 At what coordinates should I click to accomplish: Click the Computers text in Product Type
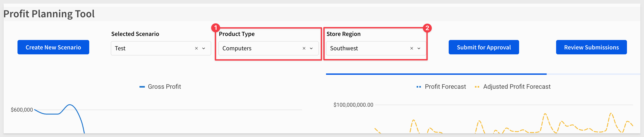[x=237, y=48]
